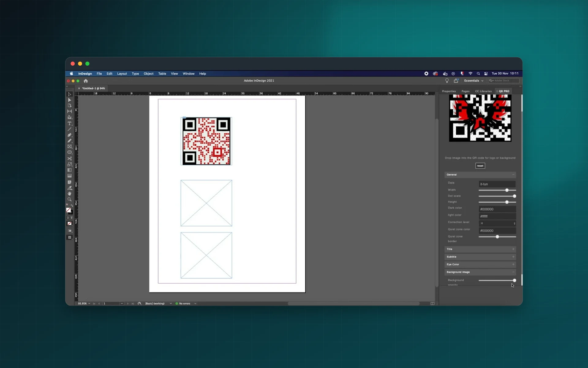Select the Gradient Swatch tool
The image size is (588, 368).
(70, 170)
